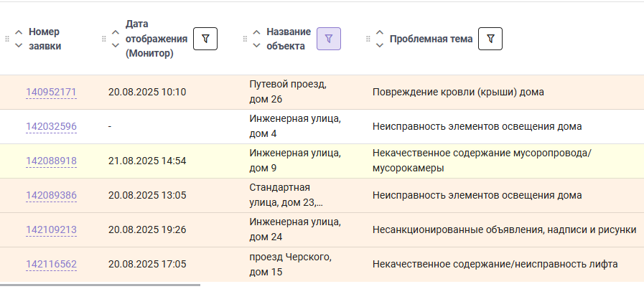Screen dimensions: 644x289
Task: Open filter for Проблемная тема column
Action: point(490,39)
